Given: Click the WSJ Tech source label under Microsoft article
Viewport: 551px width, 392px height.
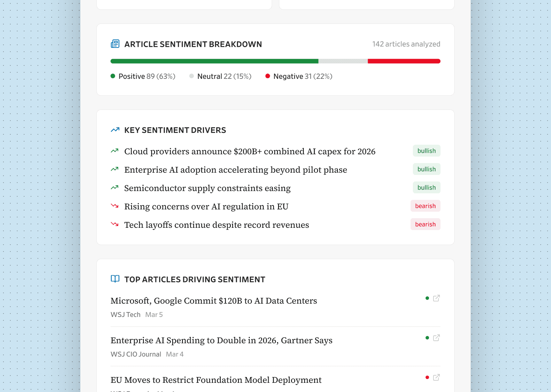Looking at the screenshot, I should point(126,314).
